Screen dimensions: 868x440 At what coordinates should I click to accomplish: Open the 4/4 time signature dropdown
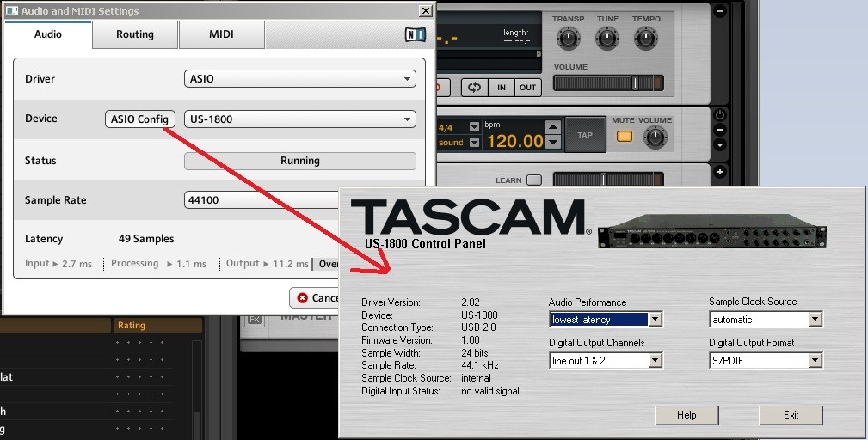coord(474,127)
